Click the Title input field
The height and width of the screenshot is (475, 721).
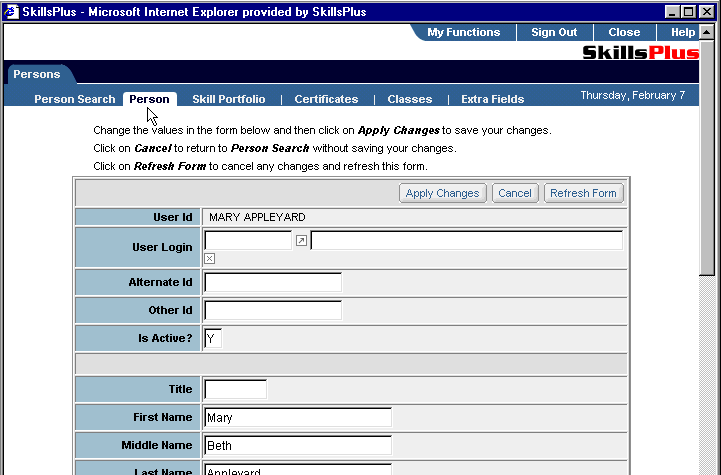pyautogui.click(x=235, y=389)
